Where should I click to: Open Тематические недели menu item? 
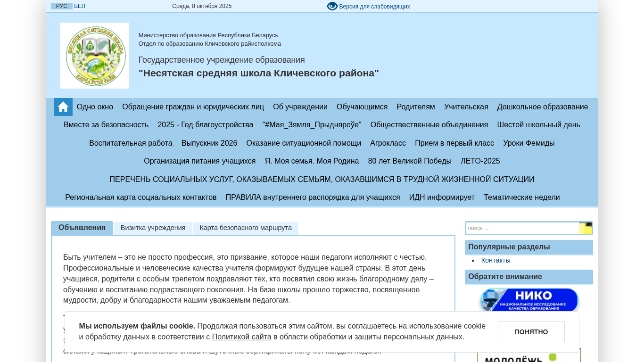click(x=522, y=197)
